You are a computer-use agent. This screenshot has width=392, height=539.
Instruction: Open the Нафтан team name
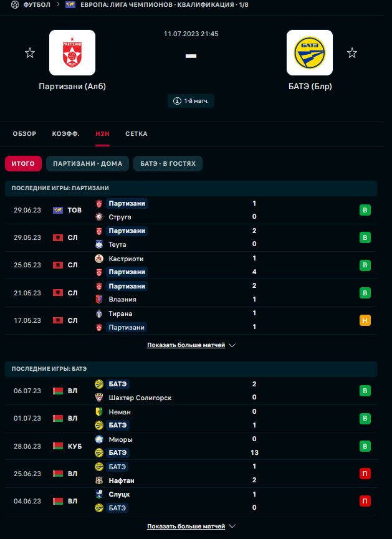(x=122, y=480)
